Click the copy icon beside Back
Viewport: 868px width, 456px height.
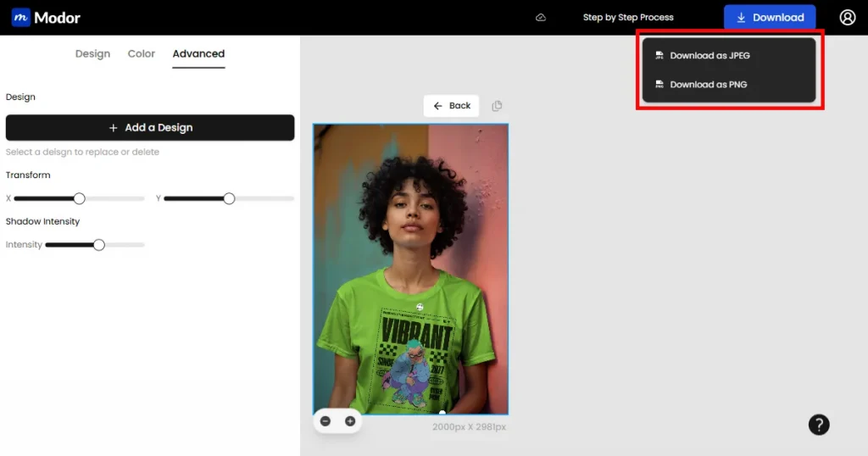[x=497, y=106]
